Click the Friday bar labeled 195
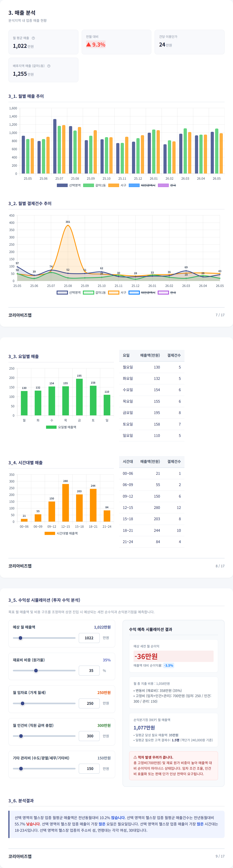233x868 pixels. click(x=79, y=397)
